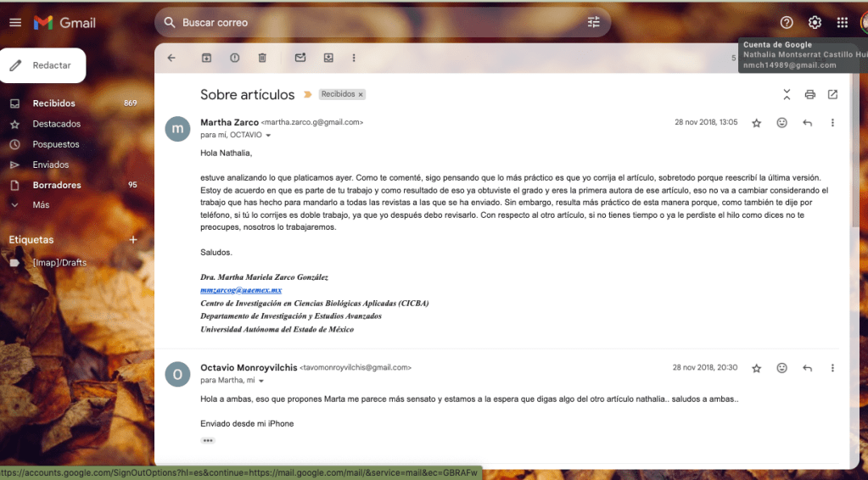Expand recipient details under Martha Zarco
This screenshot has width=868, height=480.
269,136
